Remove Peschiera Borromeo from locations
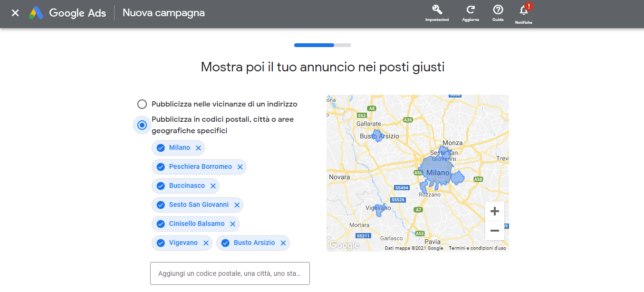644x292 pixels. pyautogui.click(x=240, y=167)
